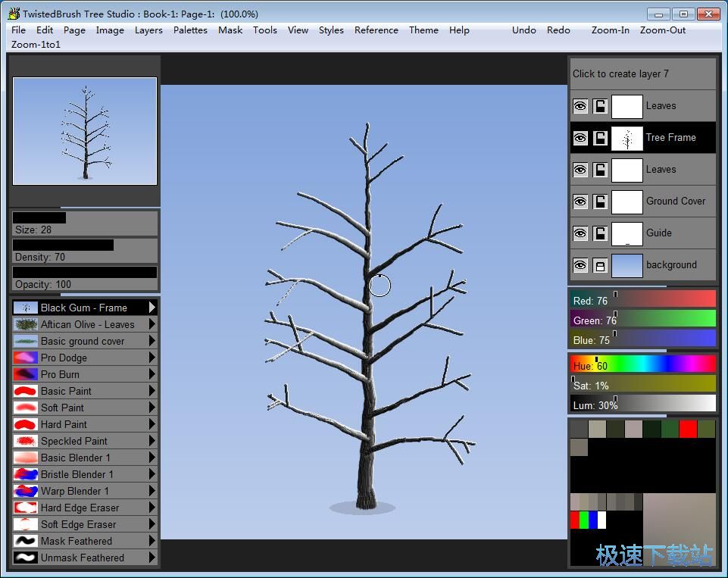
Task: Hide the top Leaves layer
Action: pyautogui.click(x=580, y=106)
